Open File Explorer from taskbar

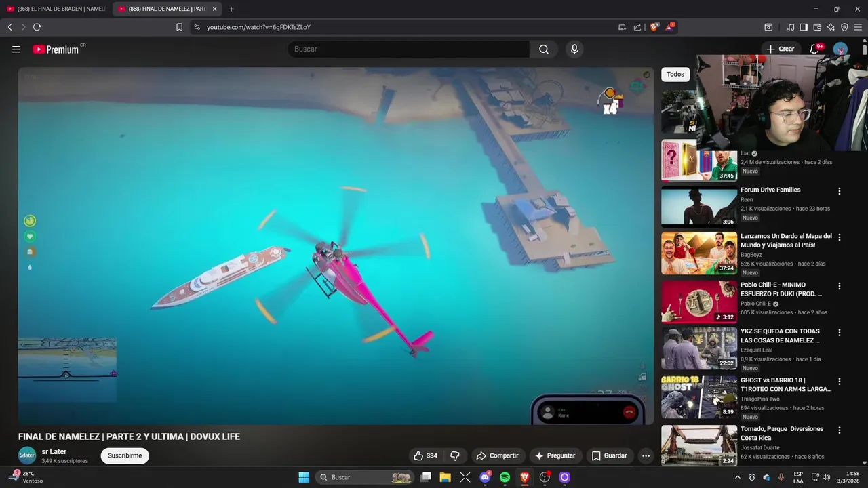coord(445,477)
